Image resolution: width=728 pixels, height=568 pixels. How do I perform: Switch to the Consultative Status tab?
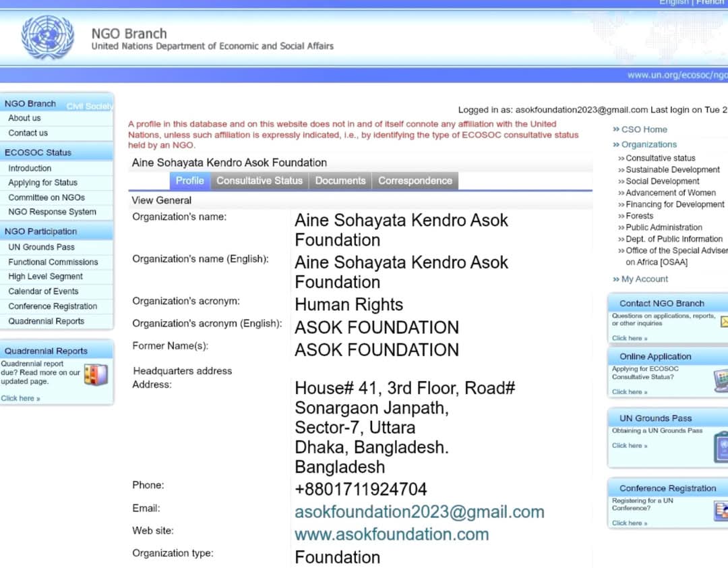pyautogui.click(x=260, y=181)
